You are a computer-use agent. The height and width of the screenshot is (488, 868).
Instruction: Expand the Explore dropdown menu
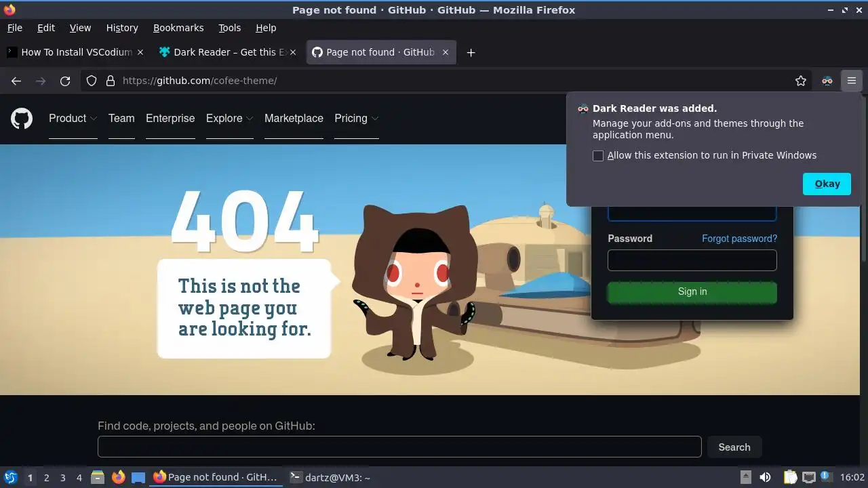click(x=229, y=118)
